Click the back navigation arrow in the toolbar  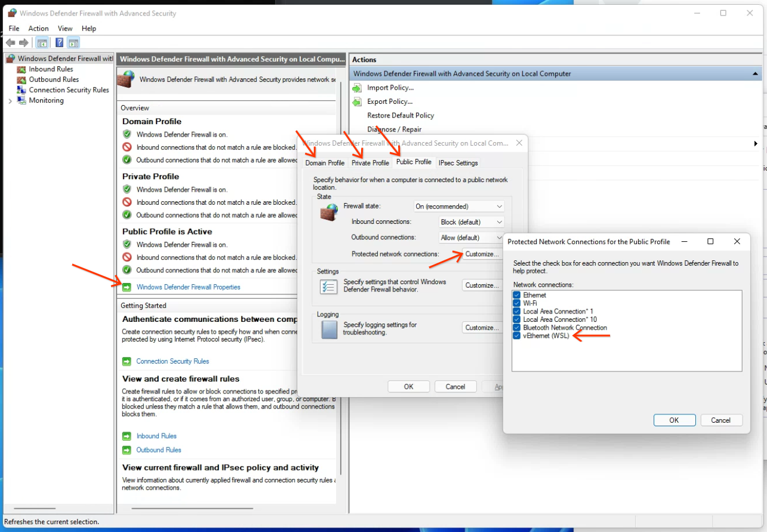pyautogui.click(x=10, y=42)
